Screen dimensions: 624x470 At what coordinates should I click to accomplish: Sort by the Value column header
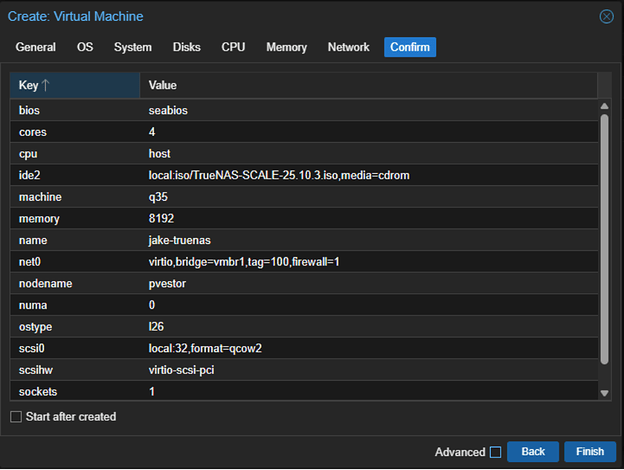point(368,85)
